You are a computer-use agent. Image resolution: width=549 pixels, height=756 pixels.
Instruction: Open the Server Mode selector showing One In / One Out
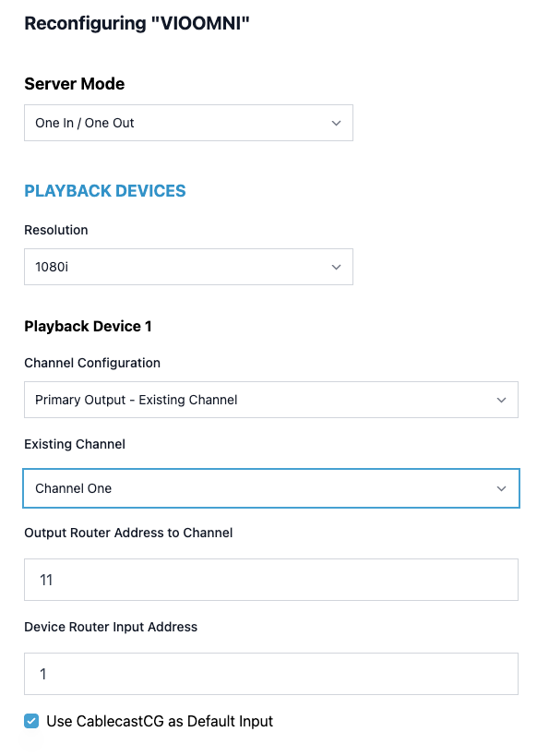(x=188, y=122)
